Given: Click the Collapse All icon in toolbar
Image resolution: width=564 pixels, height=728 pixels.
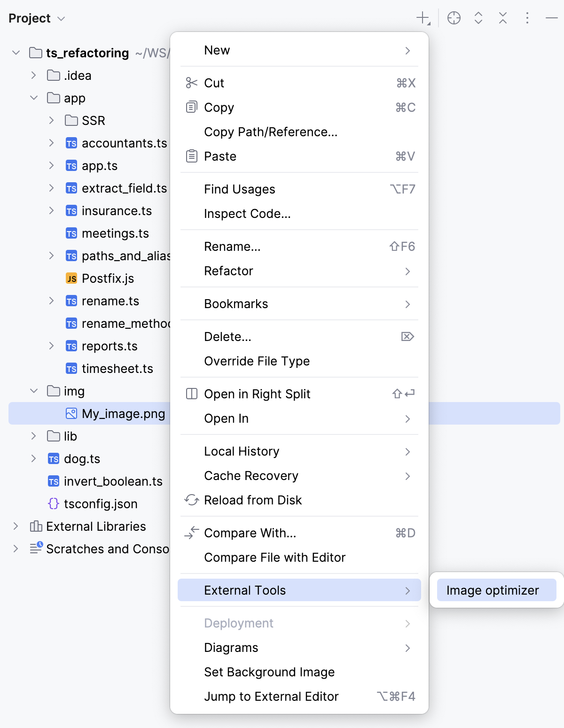Looking at the screenshot, I should (502, 18).
